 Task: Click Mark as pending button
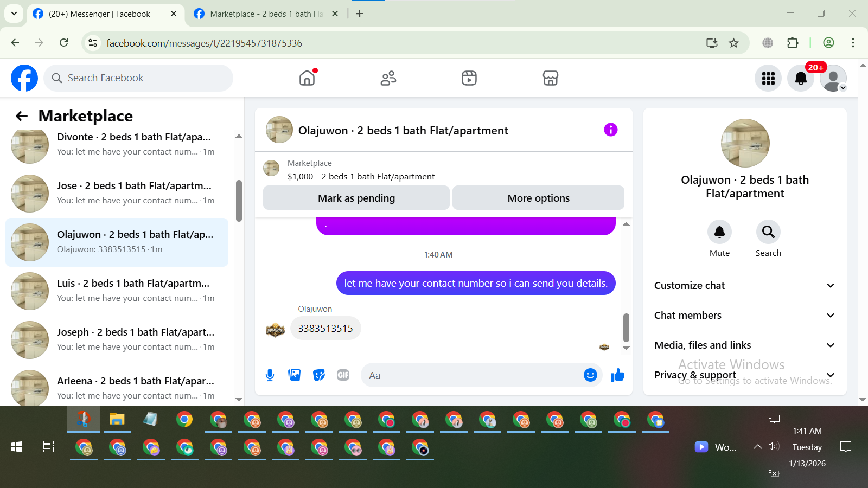[356, 198]
